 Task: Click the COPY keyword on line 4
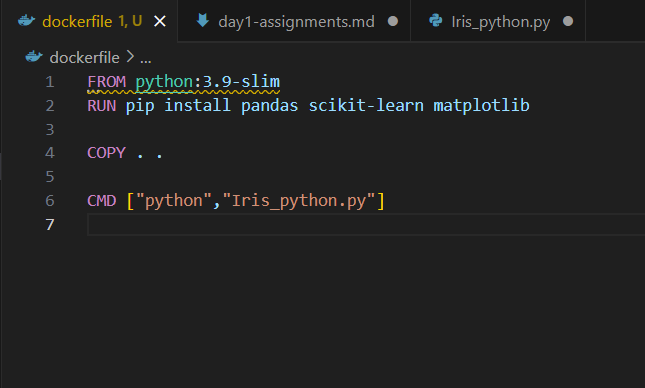(x=107, y=153)
